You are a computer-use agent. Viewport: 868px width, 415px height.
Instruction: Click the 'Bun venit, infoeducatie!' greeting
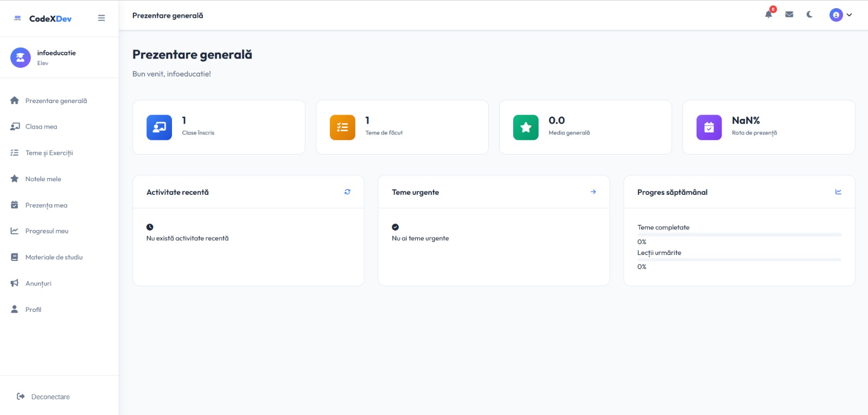(171, 74)
